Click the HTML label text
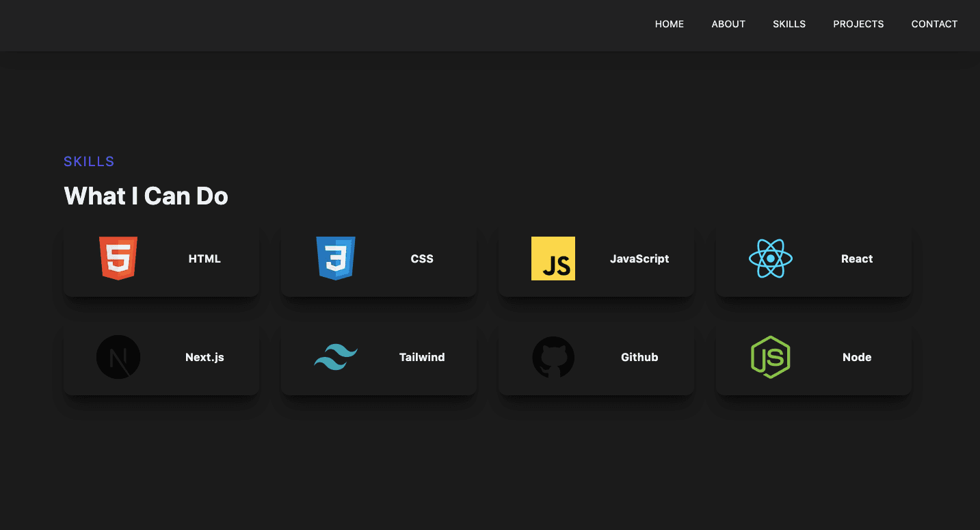Image resolution: width=980 pixels, height=530 pixels. pyautogui.click(x=204, y=259)
